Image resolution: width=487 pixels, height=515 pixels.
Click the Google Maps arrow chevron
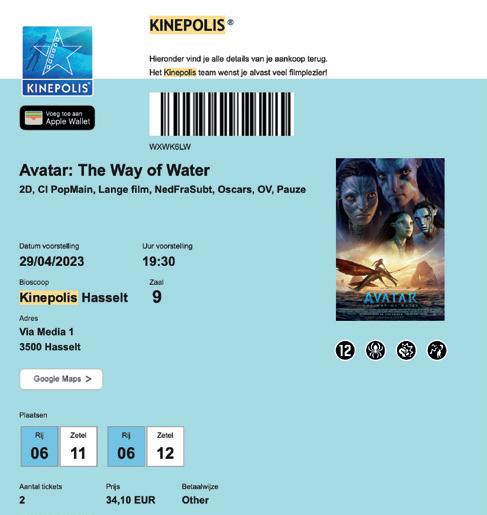pyautogui.click(x=88, y=379)
